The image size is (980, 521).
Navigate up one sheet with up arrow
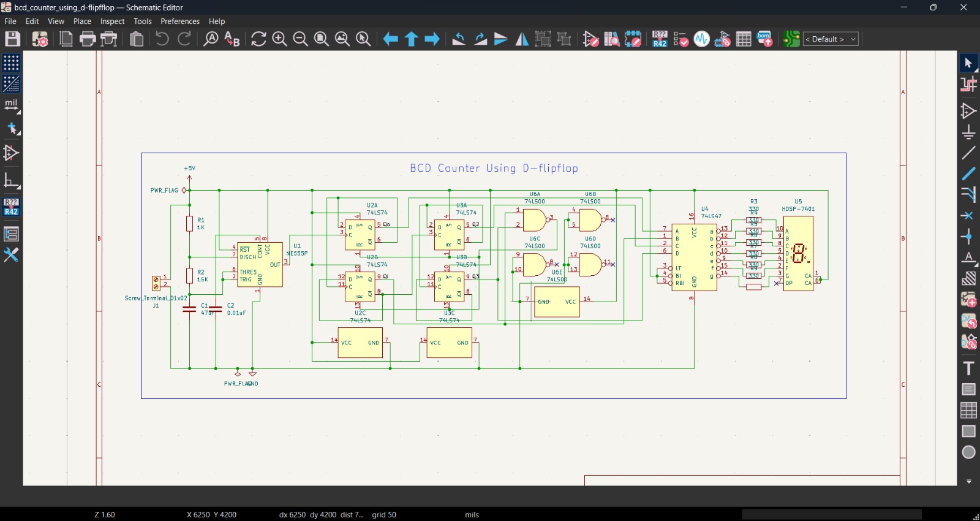click(411, 39)
